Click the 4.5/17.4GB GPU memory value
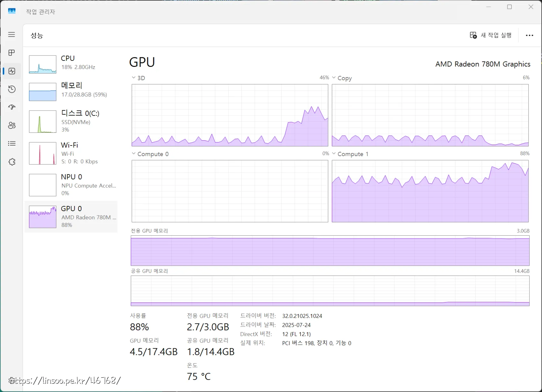This screenshot has height=392, width=542. [x=154, y=352]
